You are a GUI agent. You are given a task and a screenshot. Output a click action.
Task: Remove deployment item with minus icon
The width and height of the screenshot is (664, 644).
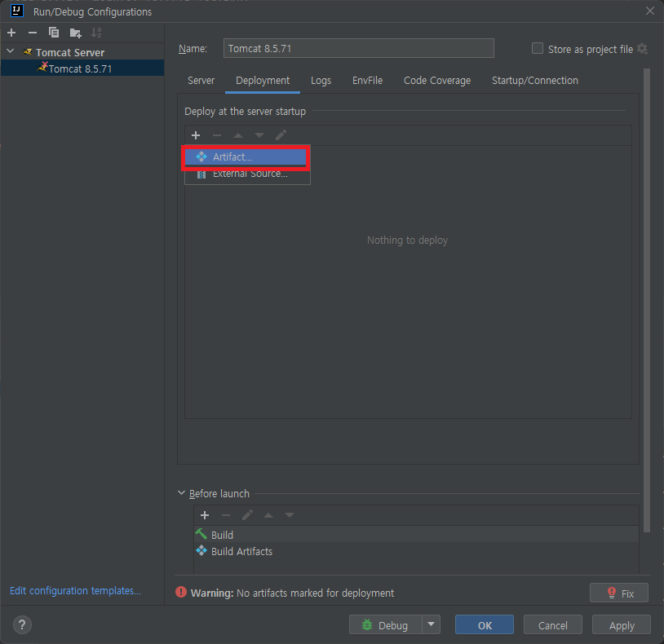pyautogui.click(x=217, y=135)
